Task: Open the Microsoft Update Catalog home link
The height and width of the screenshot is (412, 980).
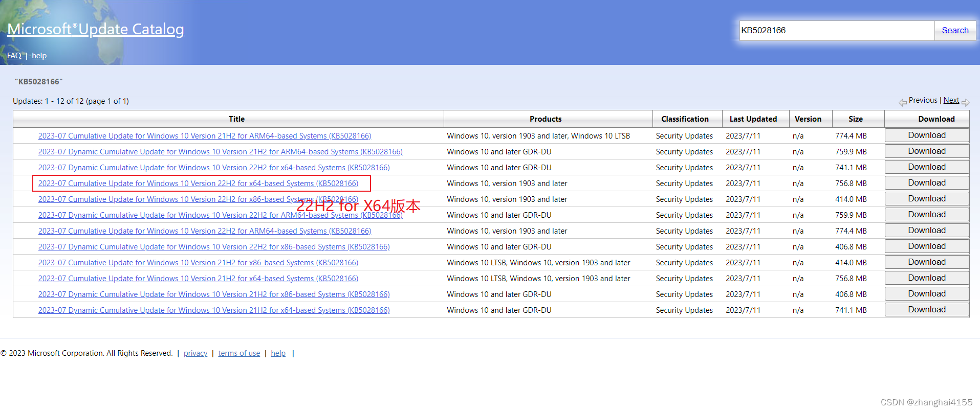Action: point(96,29)
